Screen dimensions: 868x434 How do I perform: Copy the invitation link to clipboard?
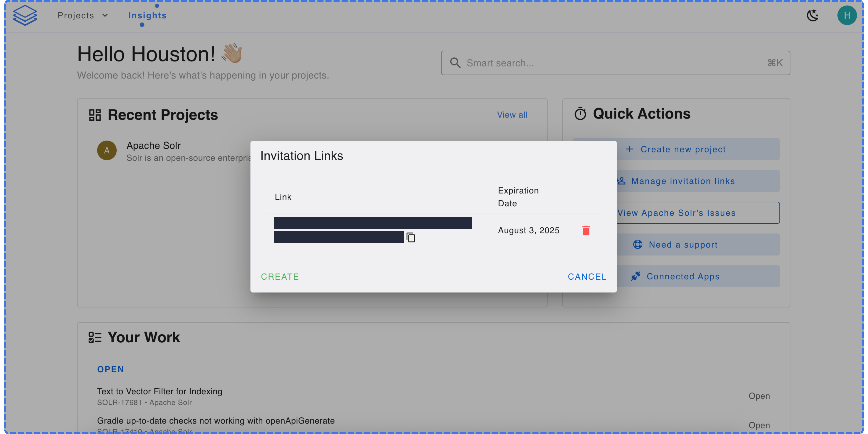(x=411, y=238)
